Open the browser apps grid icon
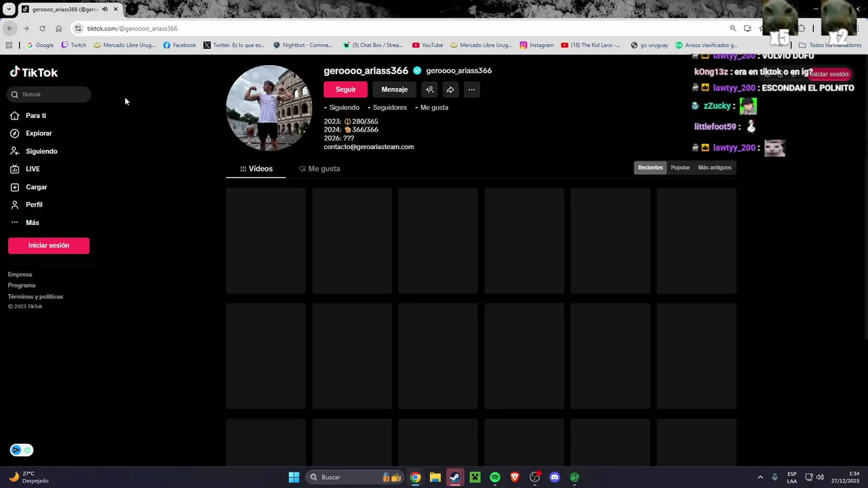868x488 pixels. [9, 45]
